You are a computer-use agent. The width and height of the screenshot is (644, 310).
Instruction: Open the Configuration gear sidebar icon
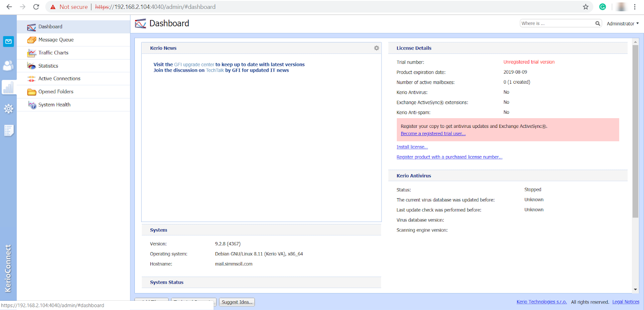pos(8,109)
